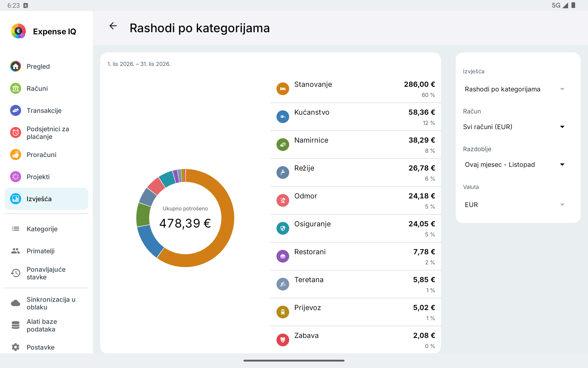
Task: Click the Restorani amount 7,78 €
Action: (x=424, y=252)
